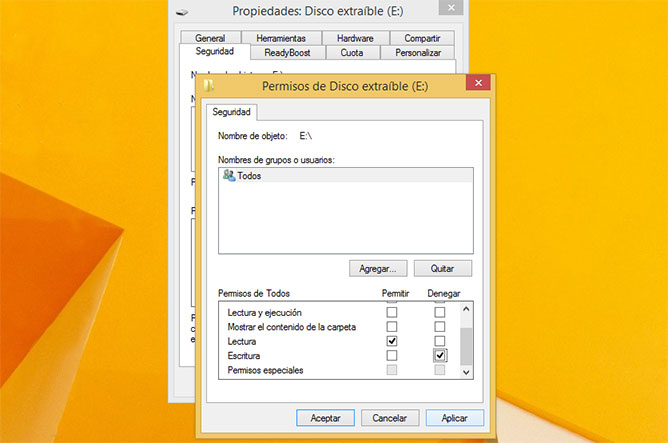This screenshot has width=668, height=443.
Task: Check Permitir for Escritura
Action: click(392, 355)
